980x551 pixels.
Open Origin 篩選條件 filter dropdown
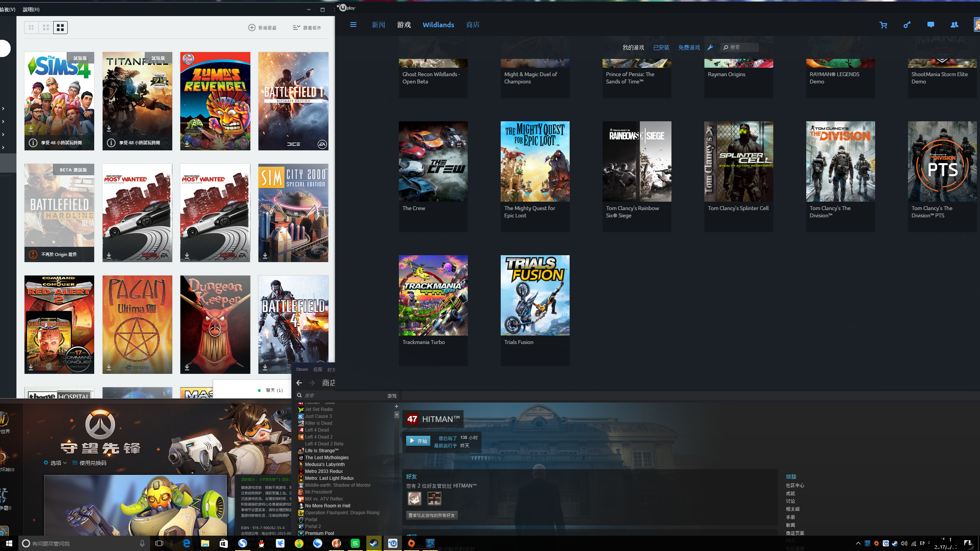tap(307, 28)
